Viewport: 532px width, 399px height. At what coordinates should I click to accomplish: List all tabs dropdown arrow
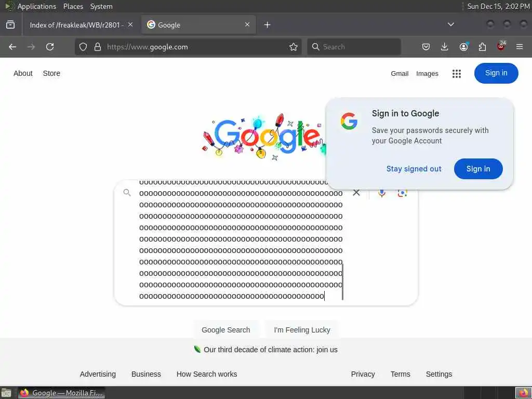tap(451, 24)
